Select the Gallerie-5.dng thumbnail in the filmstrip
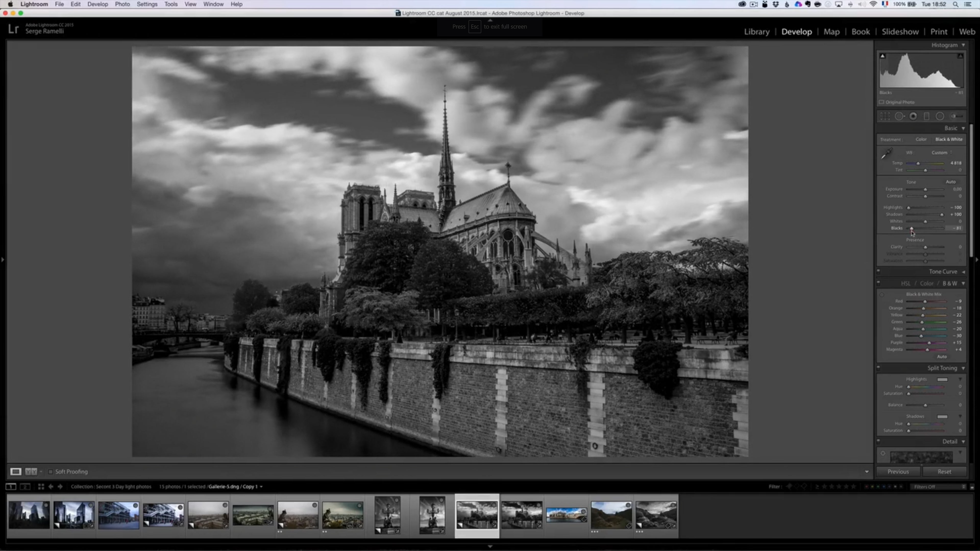The width and height of the screenshot is (980, 551). [477, 515]
